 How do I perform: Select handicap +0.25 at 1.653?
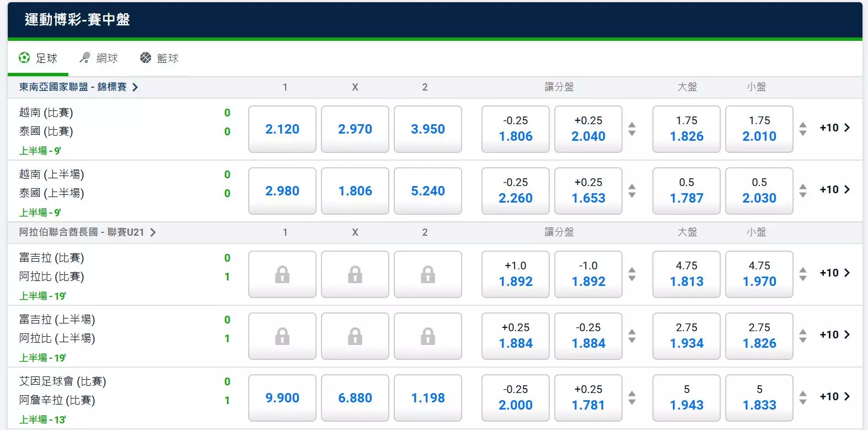[588, 191]
